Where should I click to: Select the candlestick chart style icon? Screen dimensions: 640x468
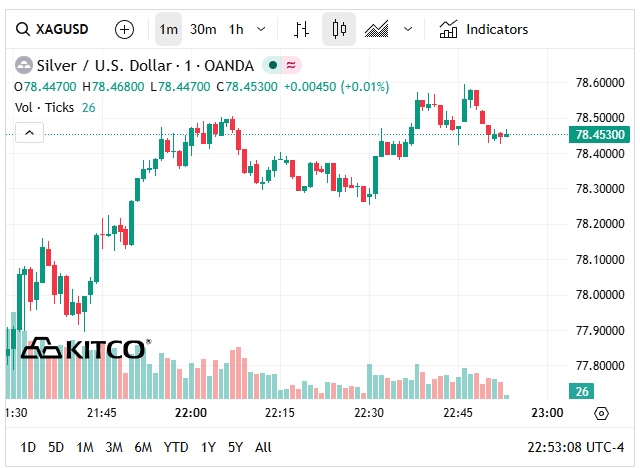339,29
